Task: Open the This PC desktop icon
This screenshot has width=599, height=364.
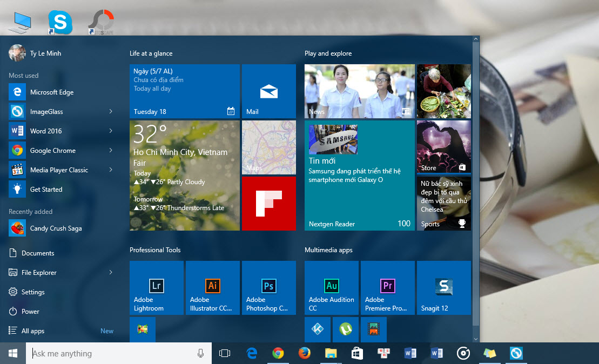Action: tap(20, 22)
